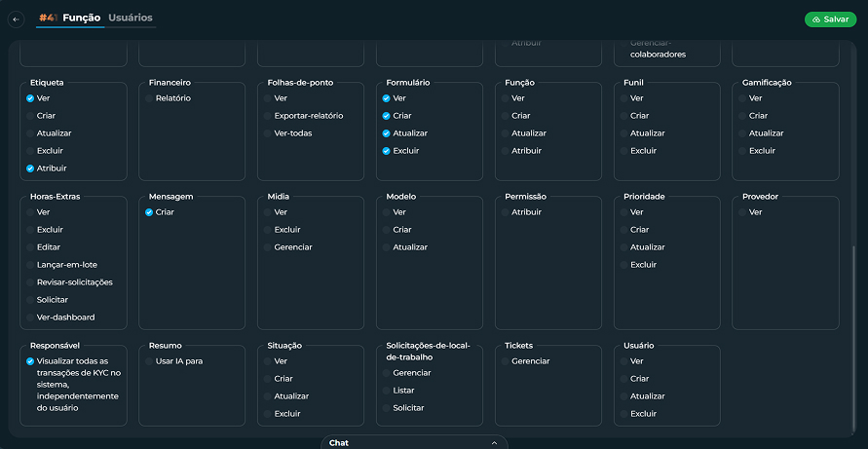Open the Chat bar
The width and height of the screenshot is (868, 449).
[414, 442]
